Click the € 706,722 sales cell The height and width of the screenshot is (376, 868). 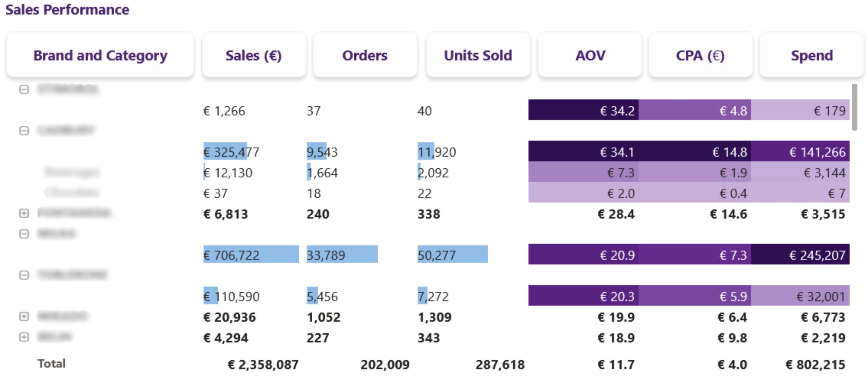(x=251, y=254)
